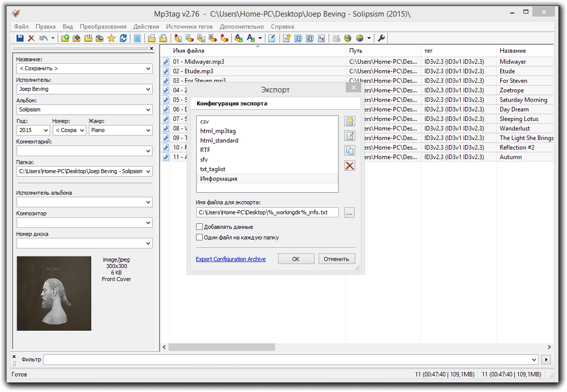567x392 pixels.
Task: Click the music file icon beside 02 - Etude.mp3
Action: (166, 71)
